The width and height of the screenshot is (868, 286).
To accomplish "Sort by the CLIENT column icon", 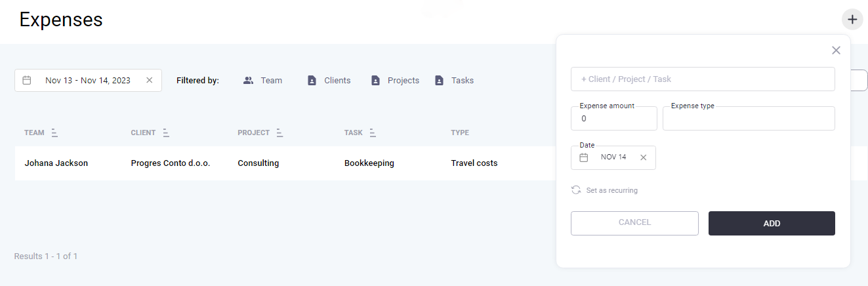I will click(x=166, y=133).
